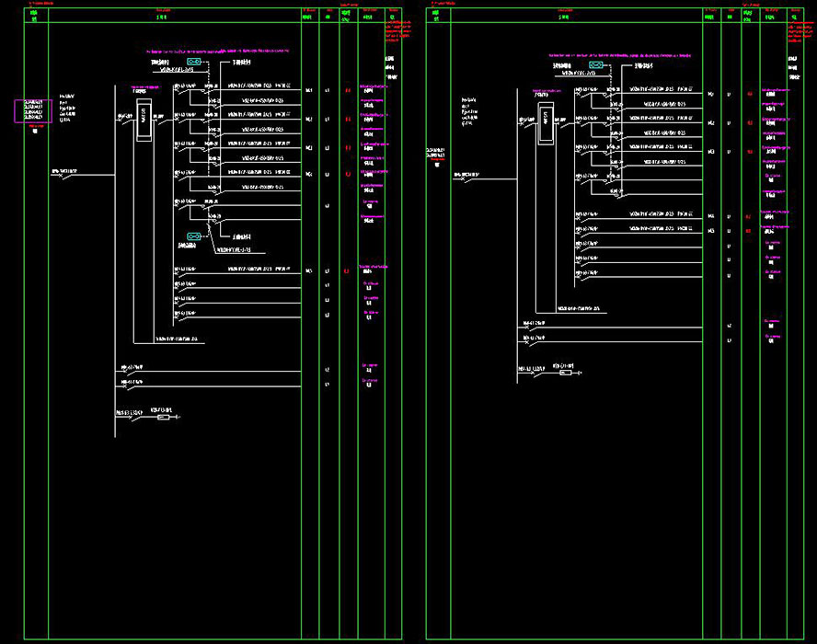Viewport: 817px width, 644px height.
Task: Click the right table's wide center header title
Action: [563, 17]
